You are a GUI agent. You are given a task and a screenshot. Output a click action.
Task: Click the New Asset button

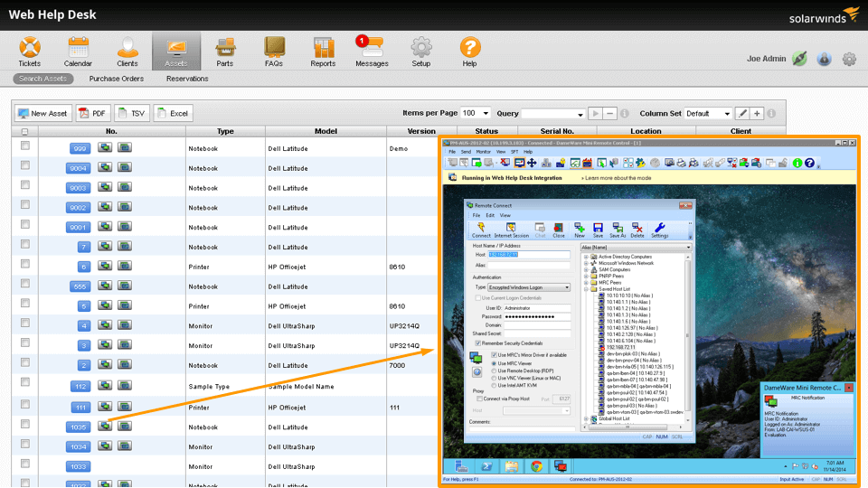click(42, 114)
